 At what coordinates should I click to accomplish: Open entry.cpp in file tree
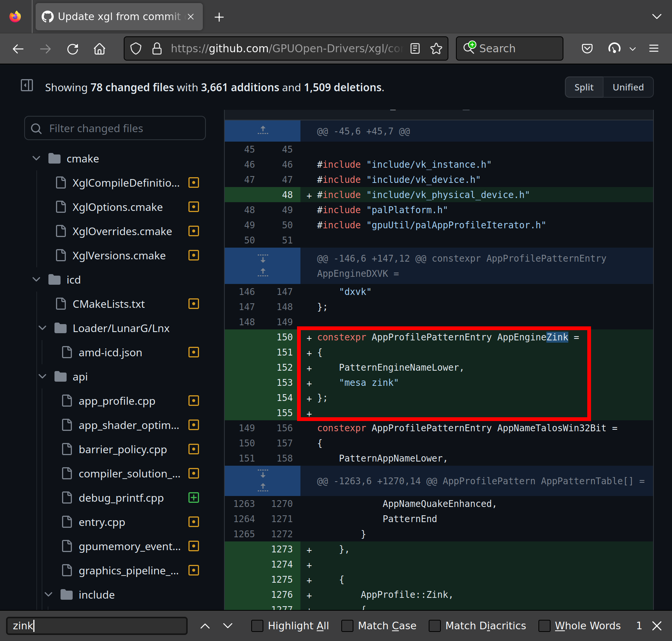[x=102, y=522]
